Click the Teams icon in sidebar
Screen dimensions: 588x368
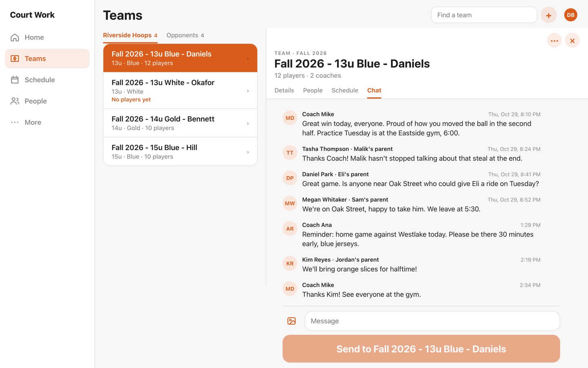click(x=15, y=59)
